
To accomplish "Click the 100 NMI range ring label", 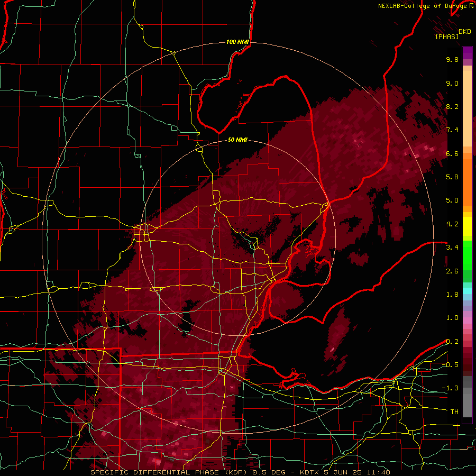I will 237,42.
